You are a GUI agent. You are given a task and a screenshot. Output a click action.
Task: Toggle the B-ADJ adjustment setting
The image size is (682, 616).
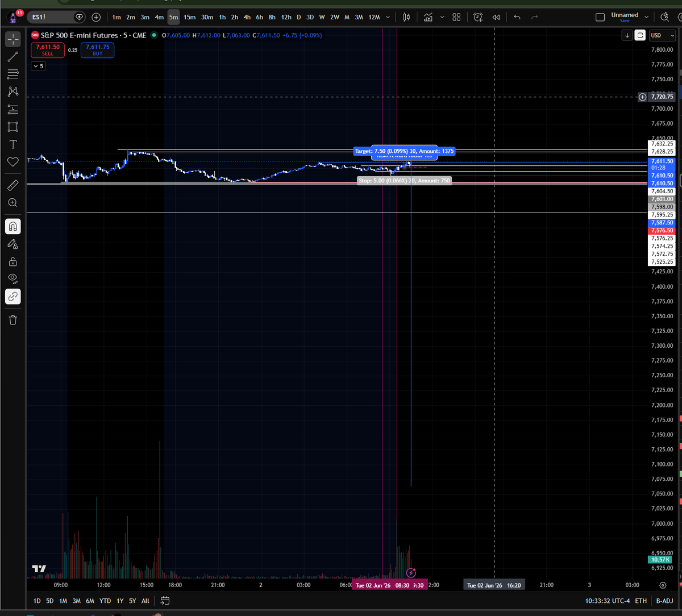click(x=665, y=601)
